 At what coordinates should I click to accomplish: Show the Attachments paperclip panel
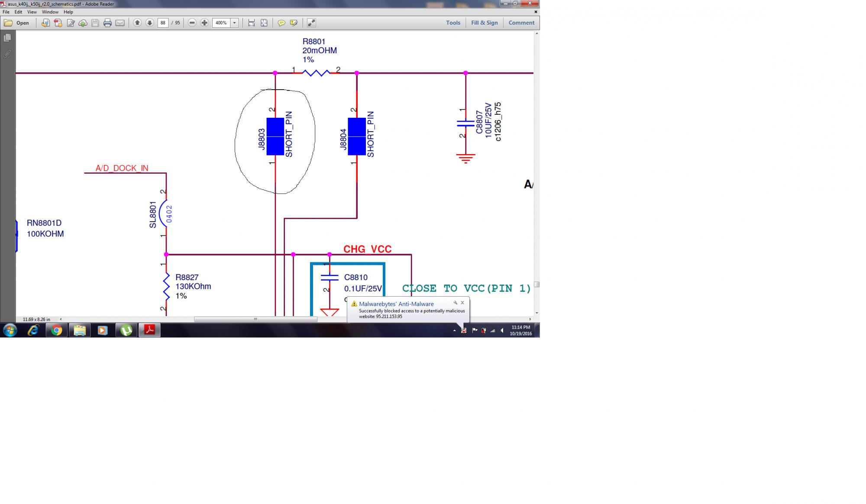click(x=7, y=54)
